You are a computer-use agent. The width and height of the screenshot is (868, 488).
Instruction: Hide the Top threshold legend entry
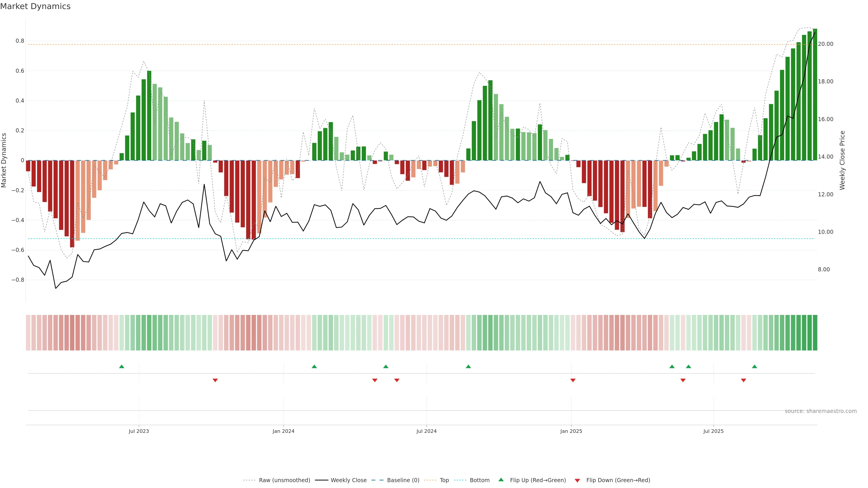tap(444, 480)
